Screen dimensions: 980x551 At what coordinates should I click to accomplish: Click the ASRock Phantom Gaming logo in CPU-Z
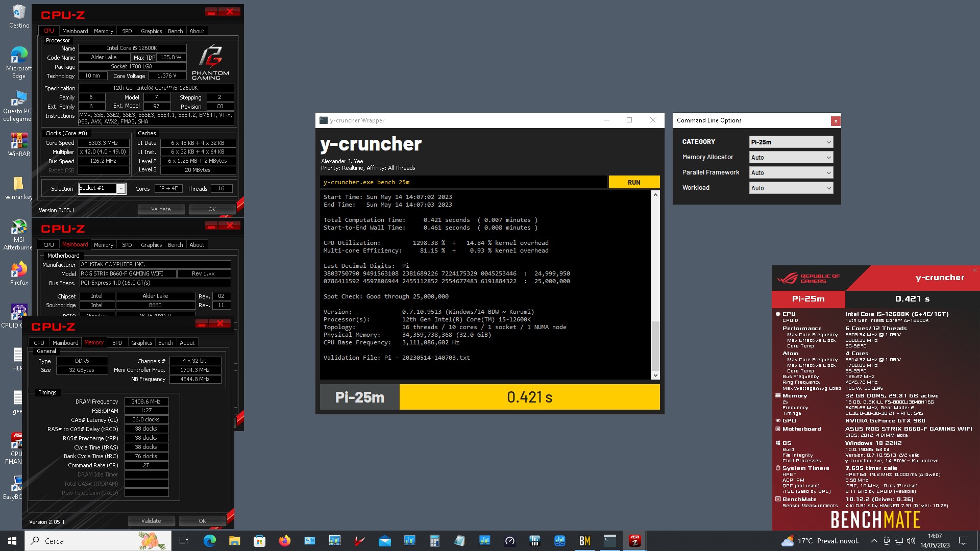coord(210,62)
